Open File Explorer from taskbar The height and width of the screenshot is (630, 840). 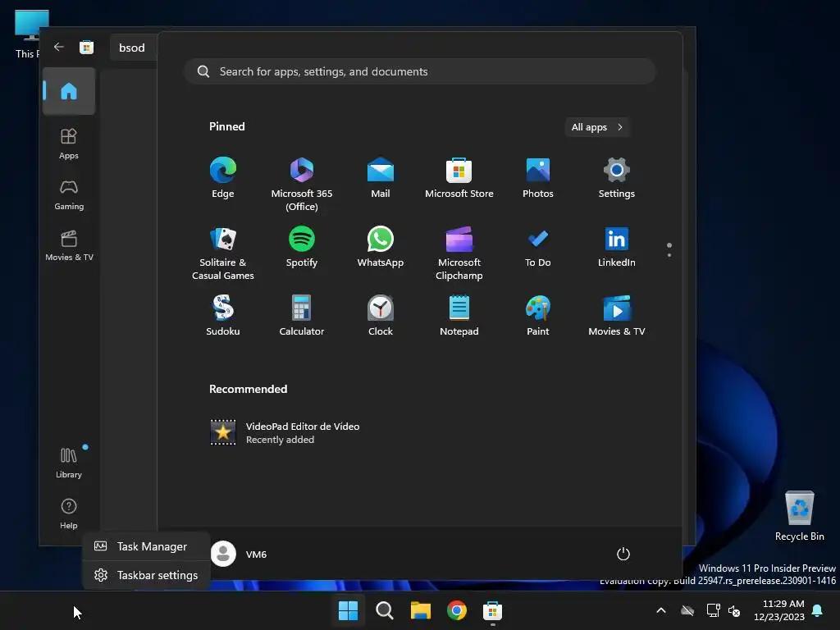[x=421, y=610]
